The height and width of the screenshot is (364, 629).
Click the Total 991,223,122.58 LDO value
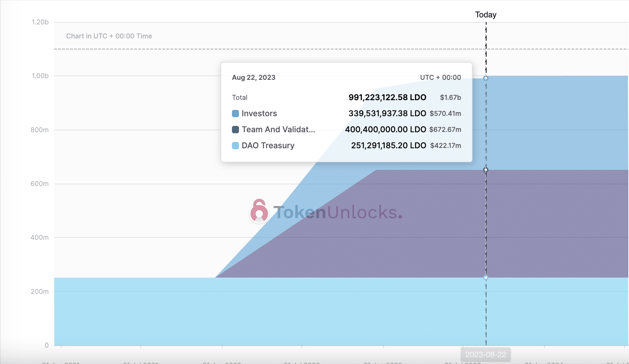[x=387, y=98]
